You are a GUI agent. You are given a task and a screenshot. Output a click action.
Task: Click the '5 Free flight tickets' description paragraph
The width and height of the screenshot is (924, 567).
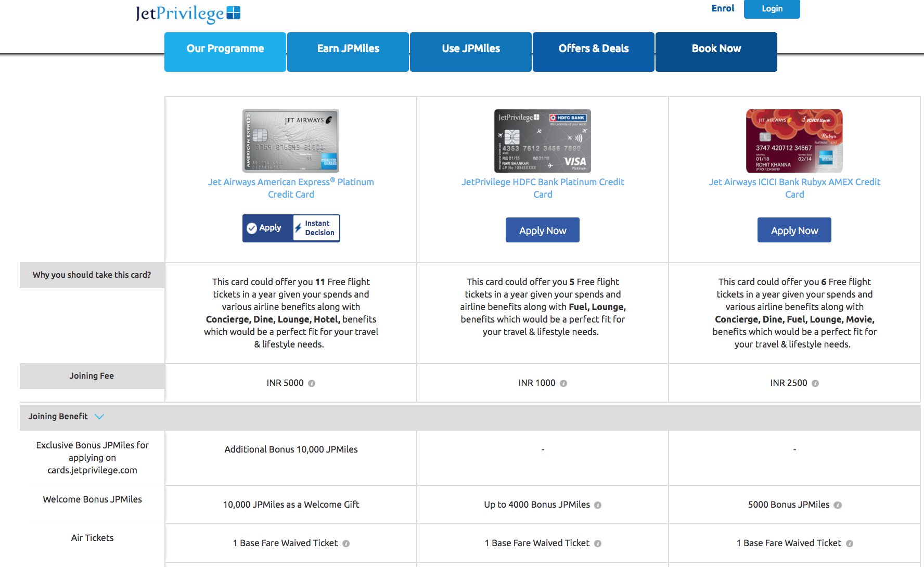coord(543,307)
